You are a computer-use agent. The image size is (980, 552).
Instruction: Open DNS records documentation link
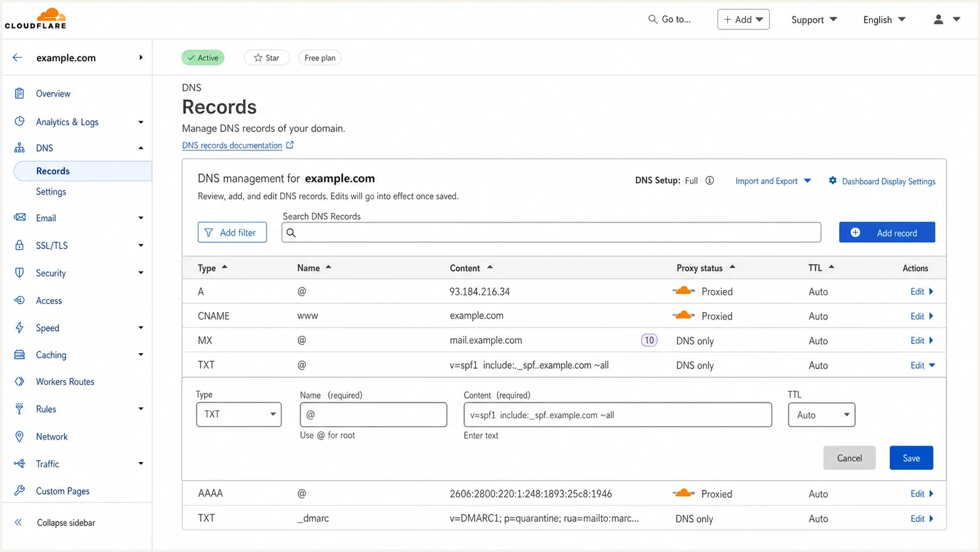click(x=232, y=145)
